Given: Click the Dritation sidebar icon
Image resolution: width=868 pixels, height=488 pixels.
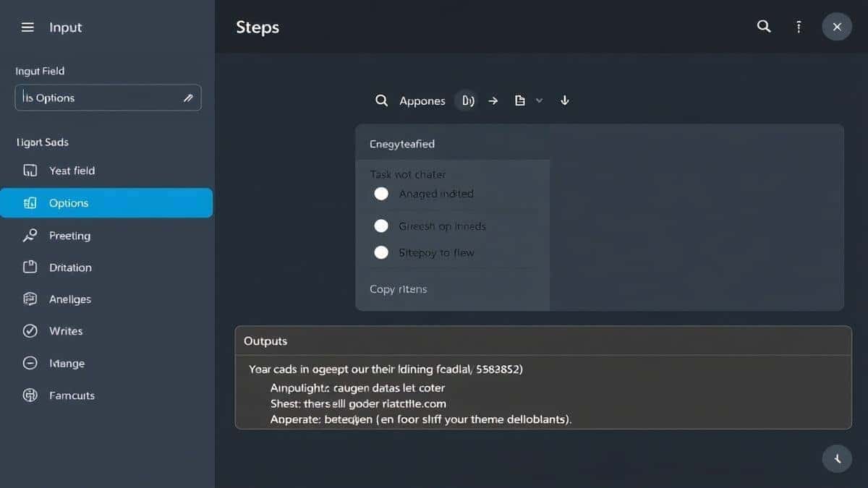Looking at the screenshot, I should tap(30, 267).
